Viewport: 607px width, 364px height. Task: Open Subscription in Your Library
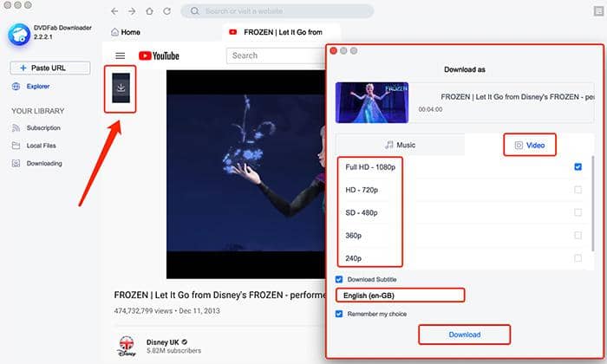pyautogui.click(x=43, y=127)
